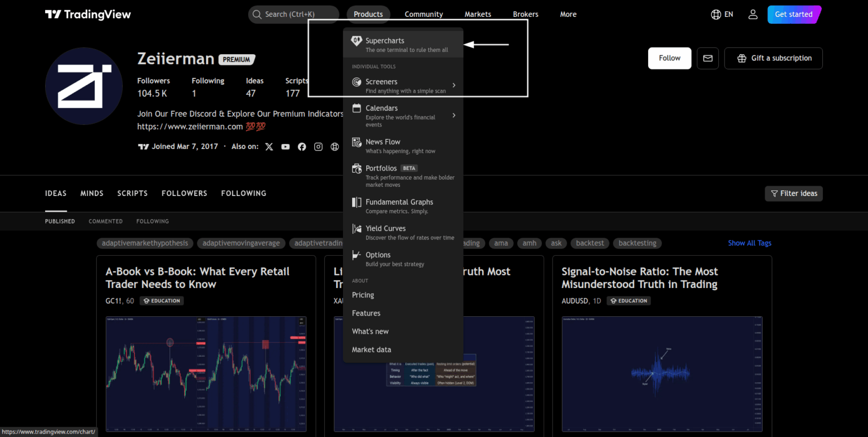The width and height of the screenshot is (868, 437).
Task: Click the backtesting tag
Action: 637,243
